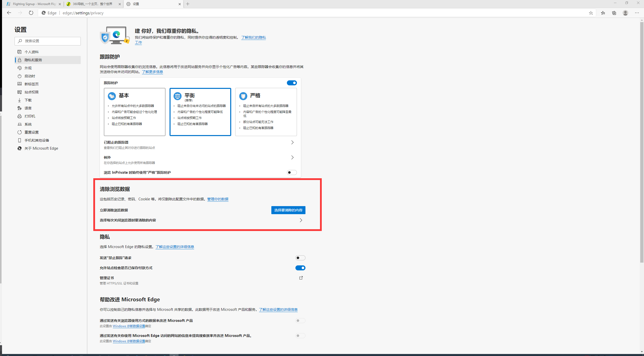Disable the 跟踪防护 master toggle
Image resolution: width=644 pixels, height=356 pixels.
point(292,83)
